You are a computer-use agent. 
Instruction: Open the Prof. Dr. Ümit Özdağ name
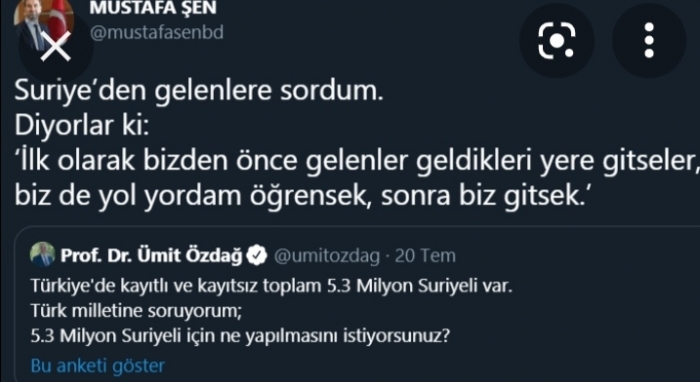coord(151,256)
